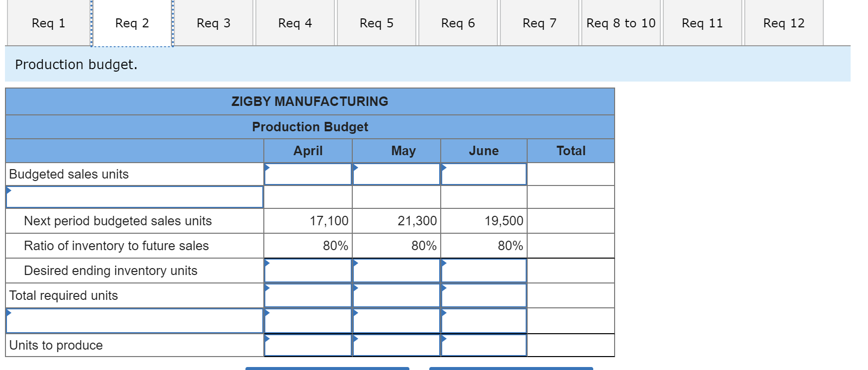Select April desired ending inventory units field
The image size is (868, 370).
click(308, 271)
